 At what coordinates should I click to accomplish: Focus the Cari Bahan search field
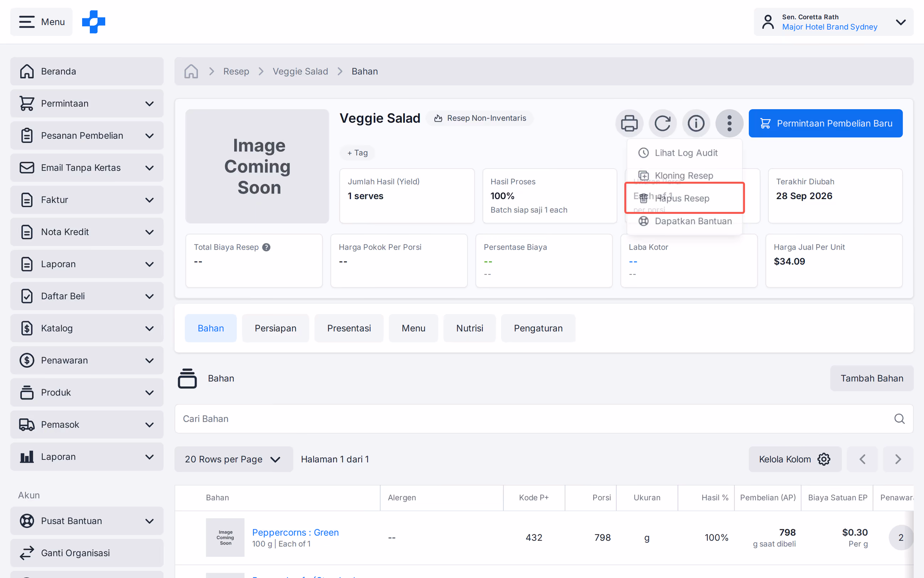[x=544, y=419]
